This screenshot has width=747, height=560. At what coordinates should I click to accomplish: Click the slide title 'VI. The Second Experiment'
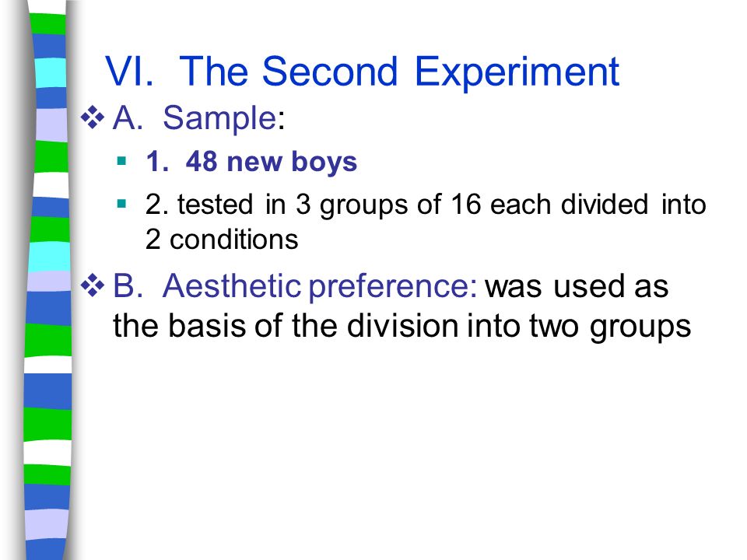[362, 72]
